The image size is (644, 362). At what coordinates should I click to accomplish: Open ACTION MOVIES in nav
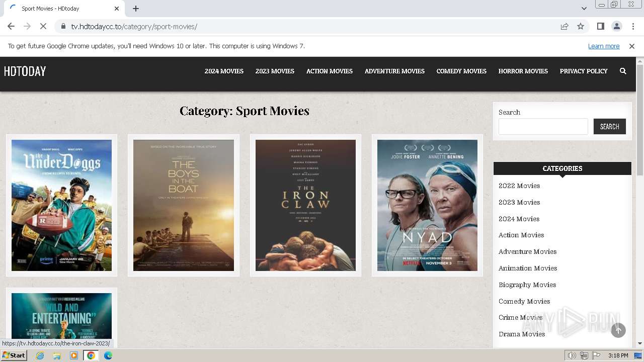tap(330, 71)
